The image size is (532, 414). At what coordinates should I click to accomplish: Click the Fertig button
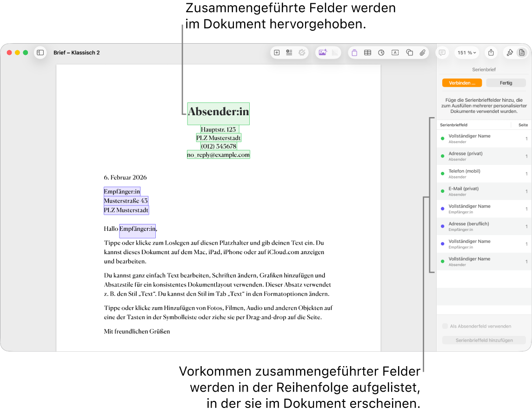(x=505, y=83)
